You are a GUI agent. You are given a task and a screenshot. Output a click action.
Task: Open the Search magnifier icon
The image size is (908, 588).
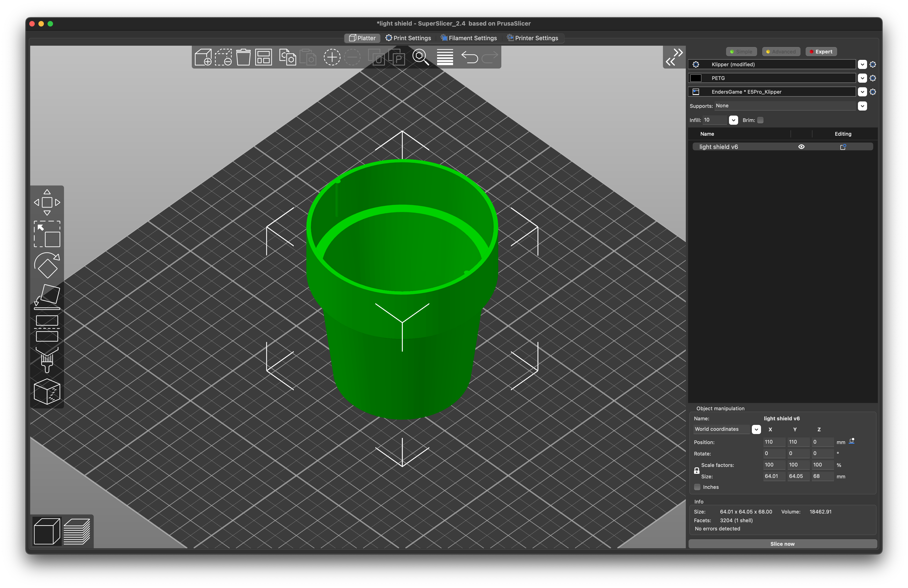pos(420,57)
